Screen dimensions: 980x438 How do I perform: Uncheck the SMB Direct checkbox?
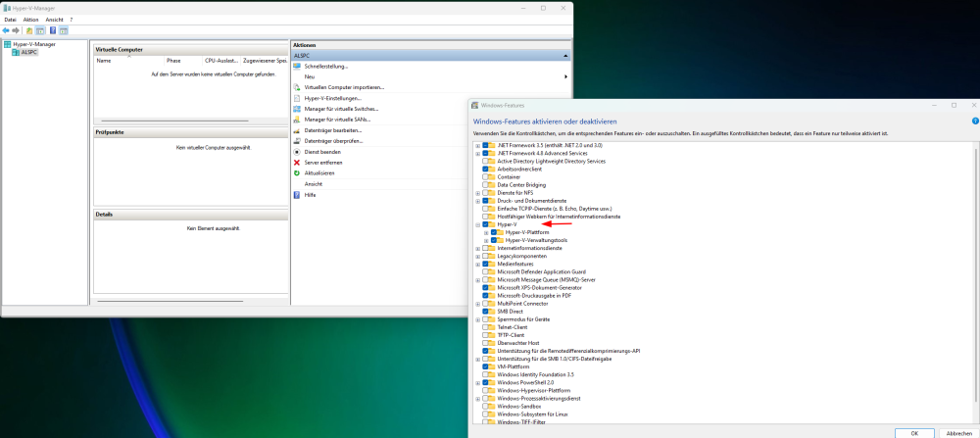point(485,312)
